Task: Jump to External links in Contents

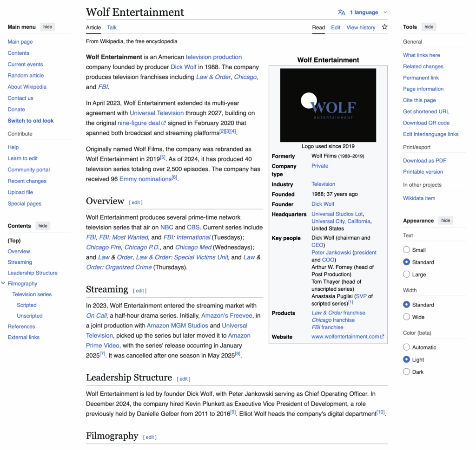Action: click(x=23, y=337)
